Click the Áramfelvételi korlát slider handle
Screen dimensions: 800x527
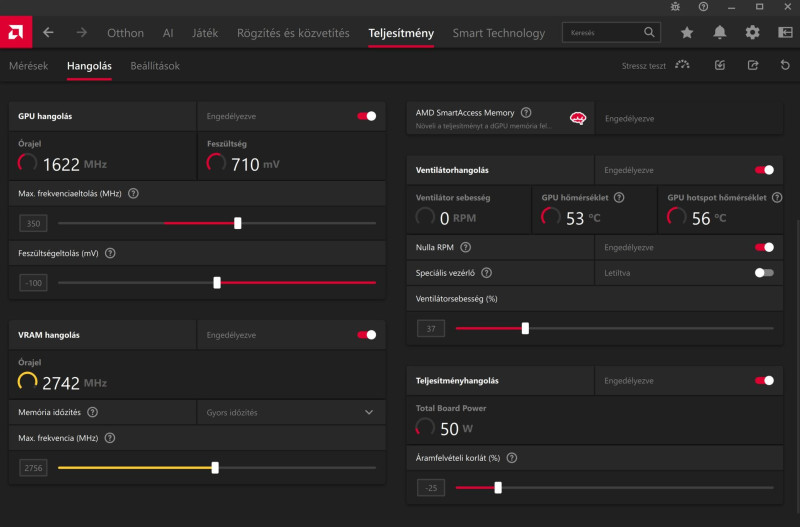pos(498,488)
